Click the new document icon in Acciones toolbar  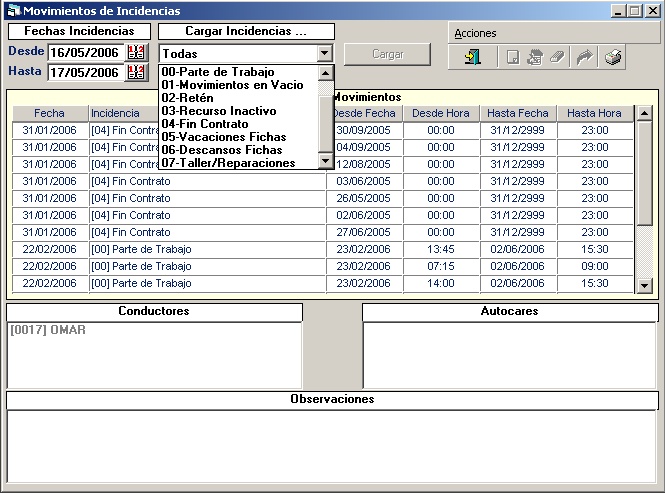pyautogui.click(x=513, y=57)
